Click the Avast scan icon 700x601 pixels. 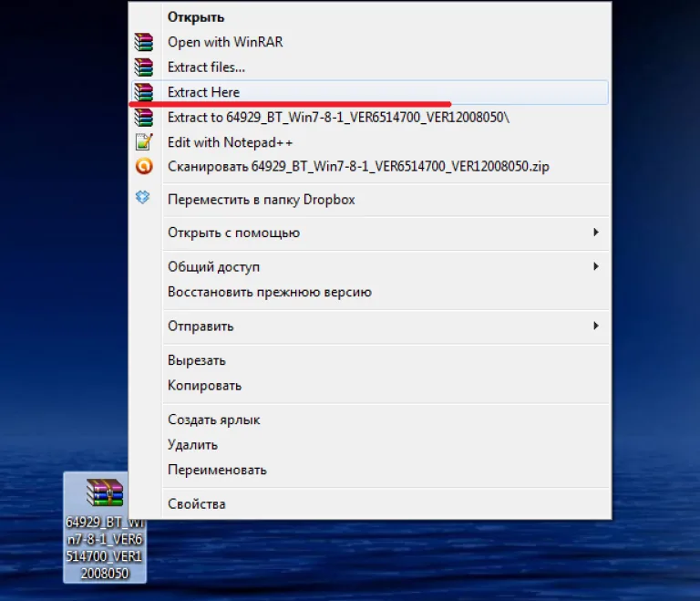pos(144,166)
